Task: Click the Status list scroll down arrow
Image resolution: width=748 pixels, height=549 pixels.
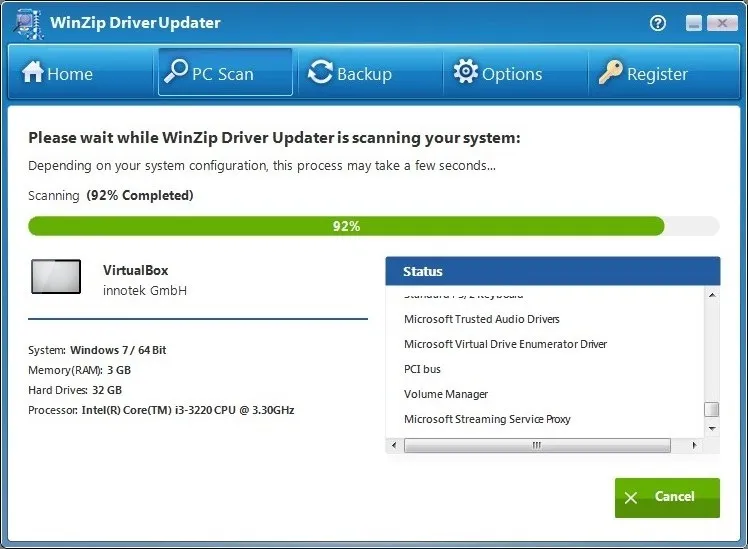Action: pyautogui.click(x=712, y=428)
